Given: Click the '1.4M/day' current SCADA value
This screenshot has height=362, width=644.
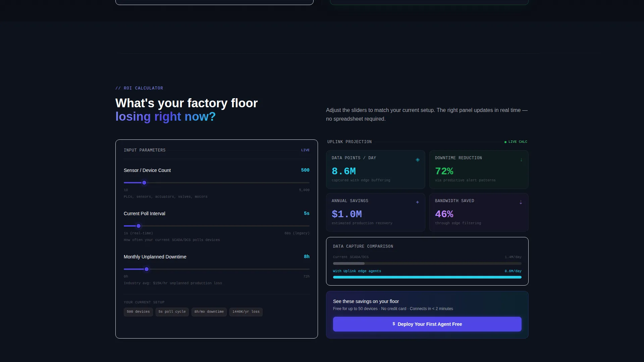Looking at the screenshot, I should (x=513, y=257).
